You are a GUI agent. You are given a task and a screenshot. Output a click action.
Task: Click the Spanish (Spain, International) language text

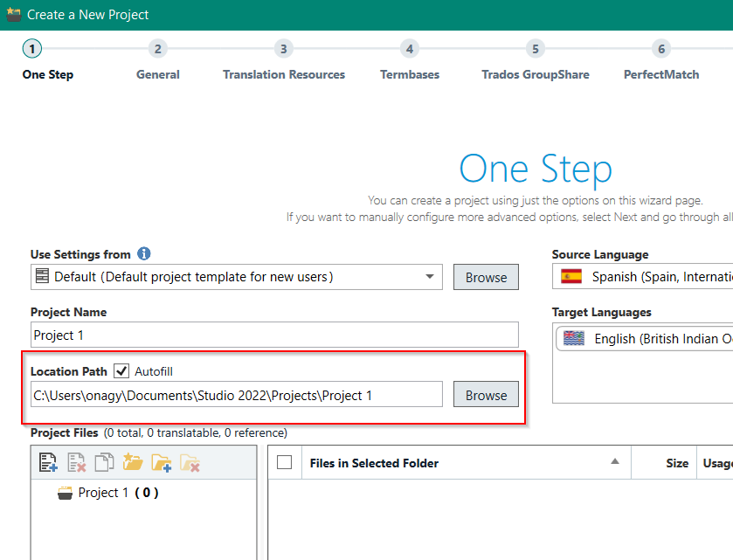tap(662, 277)
